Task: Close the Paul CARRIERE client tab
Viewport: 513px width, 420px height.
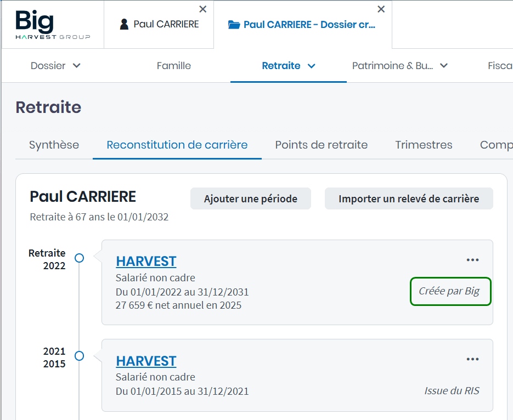Action: tap(203, 9)
